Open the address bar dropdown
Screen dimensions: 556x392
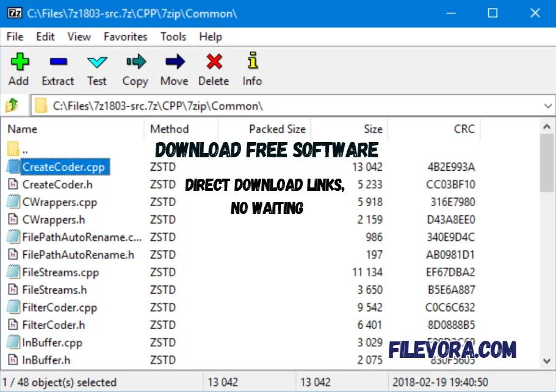point(548,105)
